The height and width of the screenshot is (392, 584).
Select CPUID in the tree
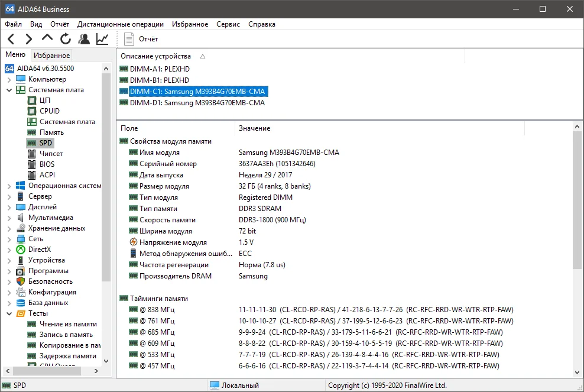pos(50,111)
